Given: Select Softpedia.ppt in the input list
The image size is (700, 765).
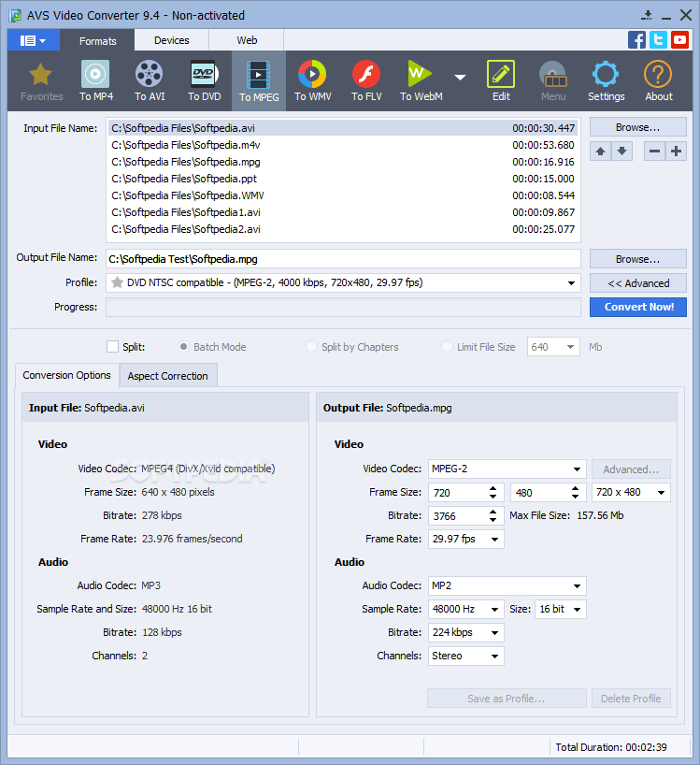Looking at the screenshot, I should (343, 179).
